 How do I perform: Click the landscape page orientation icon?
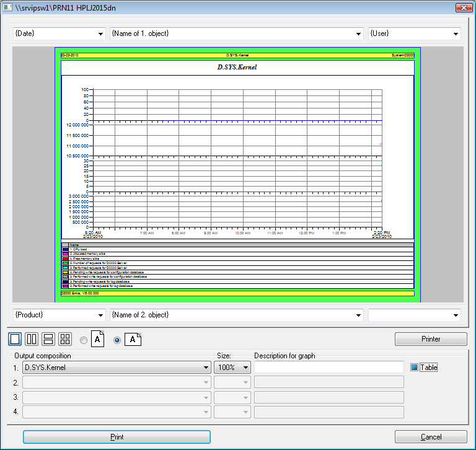point(133,340)
